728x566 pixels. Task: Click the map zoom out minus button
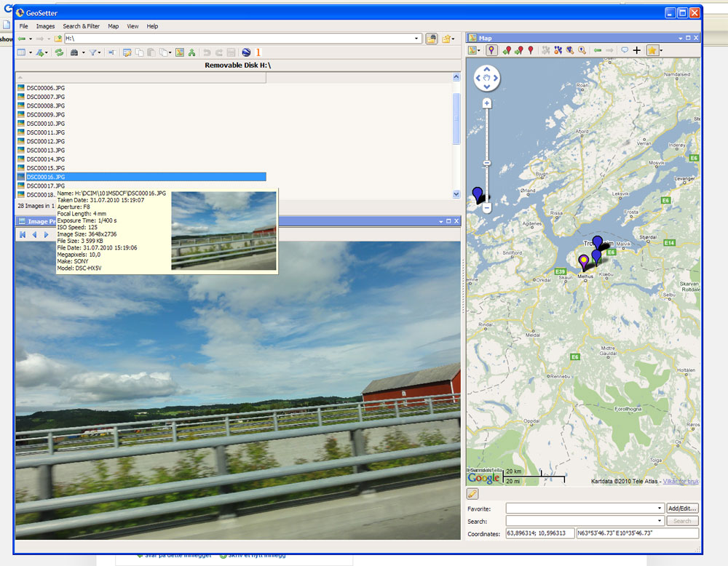click(x=486, y=208)
